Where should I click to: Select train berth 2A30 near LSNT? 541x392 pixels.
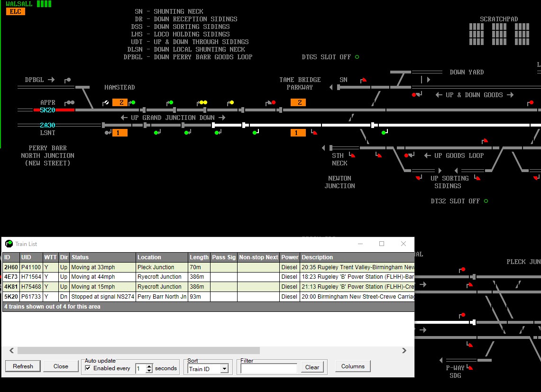pyautogui.click(x=47, y=125)
